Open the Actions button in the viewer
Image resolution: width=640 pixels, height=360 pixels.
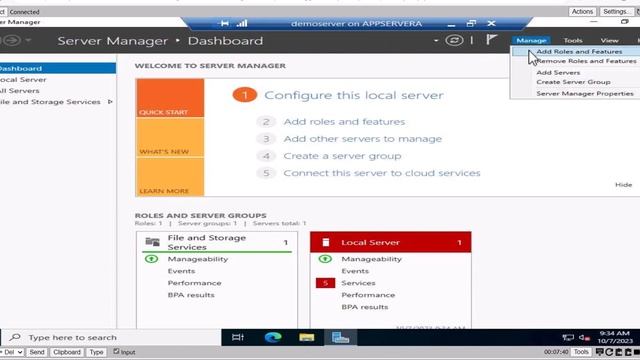tap(582, 11)
